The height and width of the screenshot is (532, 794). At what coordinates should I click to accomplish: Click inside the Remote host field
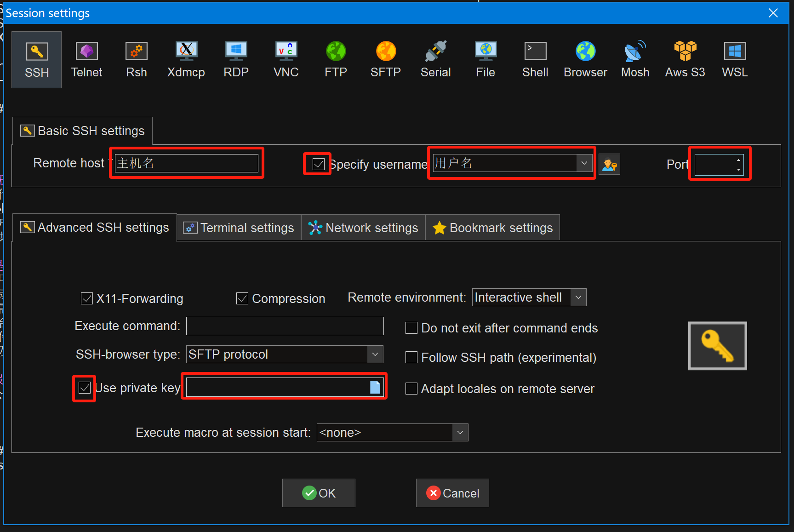tap(186, 163)
